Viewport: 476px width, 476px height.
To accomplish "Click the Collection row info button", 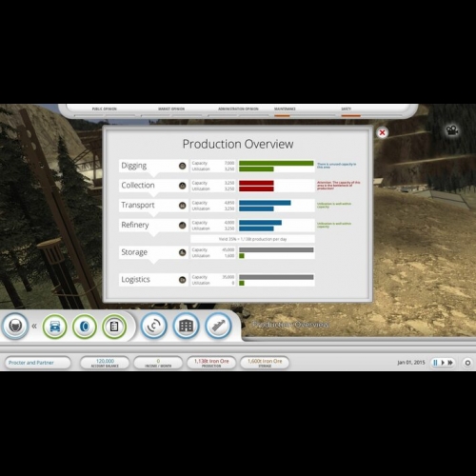I will coord(183,186).
